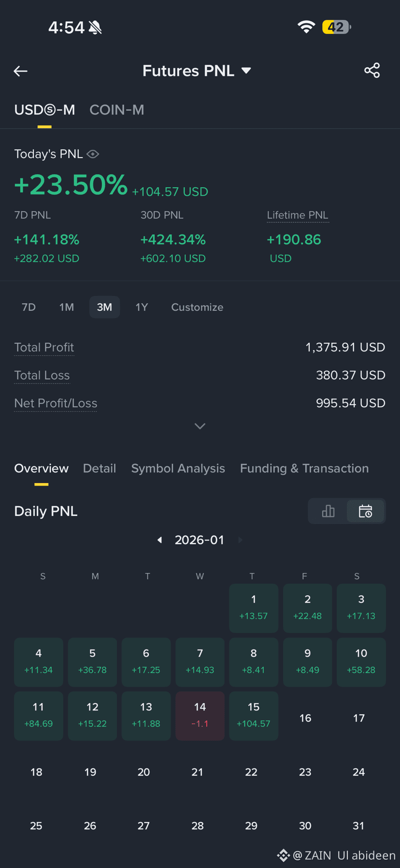
Task: Go to next month arrow
Action: point(240,540)
